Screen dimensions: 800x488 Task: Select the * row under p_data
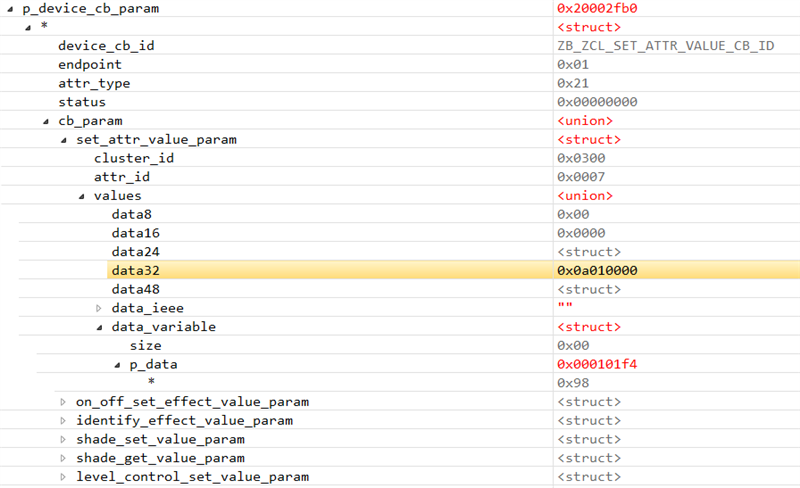[152, 382]
